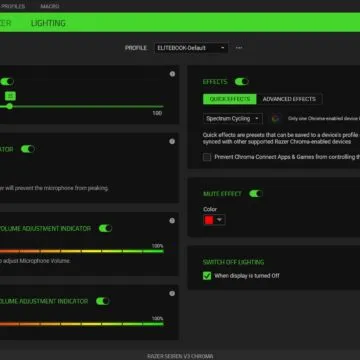This screenshot has height=360, width=360.
Task: Toggle the upper VOLUME ADJUSTMENT INDICATOR switch
Action: click(x=105, y=228)
